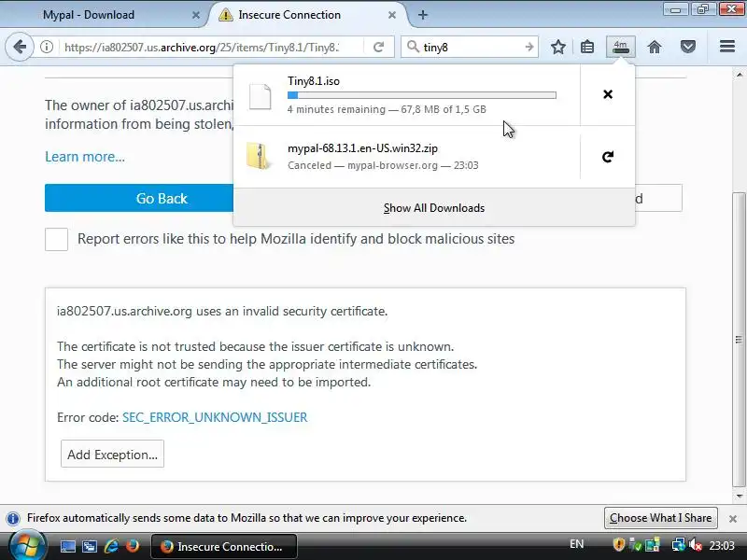Launch Firefox from quick launch
747x560 pixels.
click(x=133, y=546)
